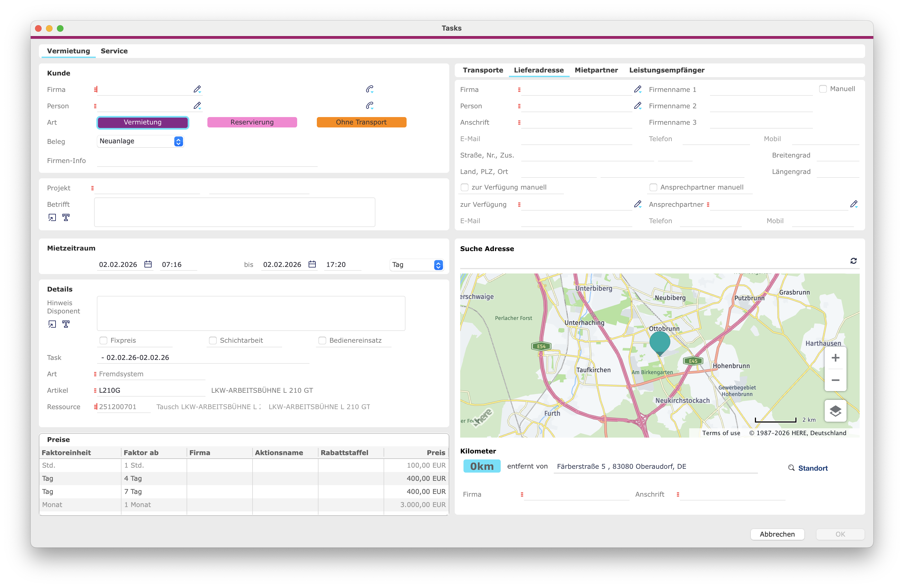Open the Mietpartner tab
904x588 pixels.
pyautogui.click(x=596, y=70)
